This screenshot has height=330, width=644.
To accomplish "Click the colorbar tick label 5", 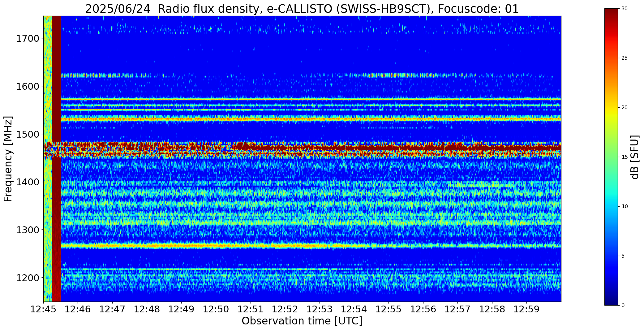I will coord(623,256).
